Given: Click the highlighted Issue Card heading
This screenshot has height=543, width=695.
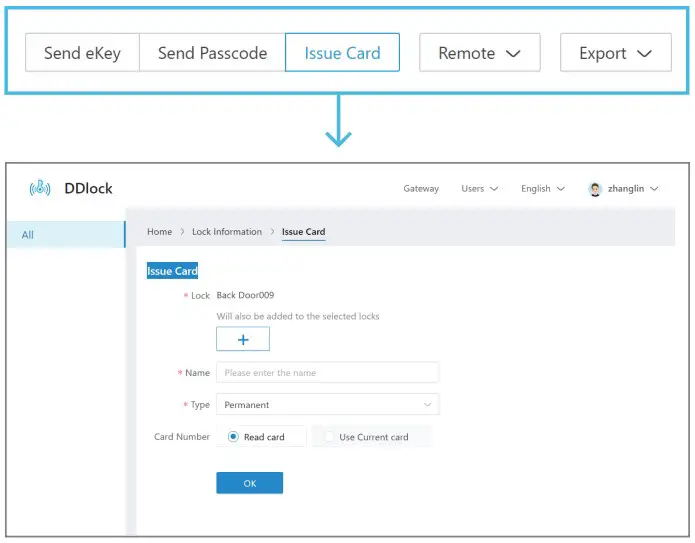Looking at the screenshot, I should click(172, 271).
